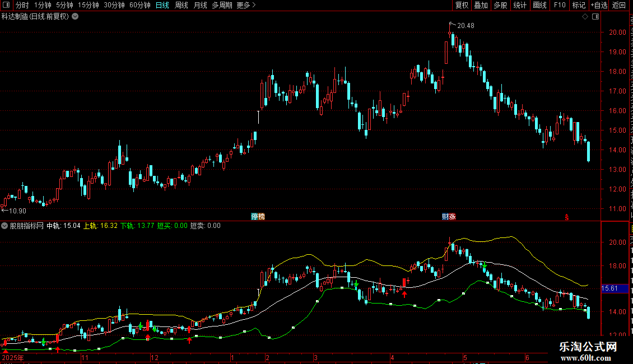The height and width of the screenshot is (364, 633).
Task: Click the 20.48 high price label
Action: point(466,25)
